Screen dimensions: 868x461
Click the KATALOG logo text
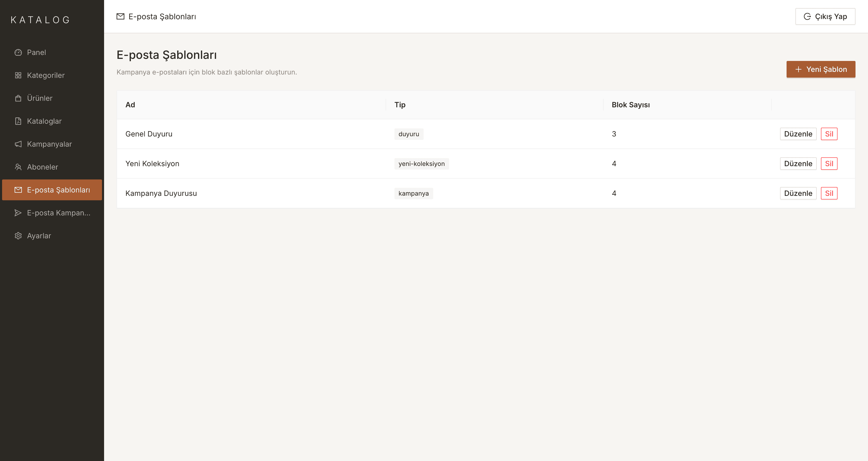(40, 20)
